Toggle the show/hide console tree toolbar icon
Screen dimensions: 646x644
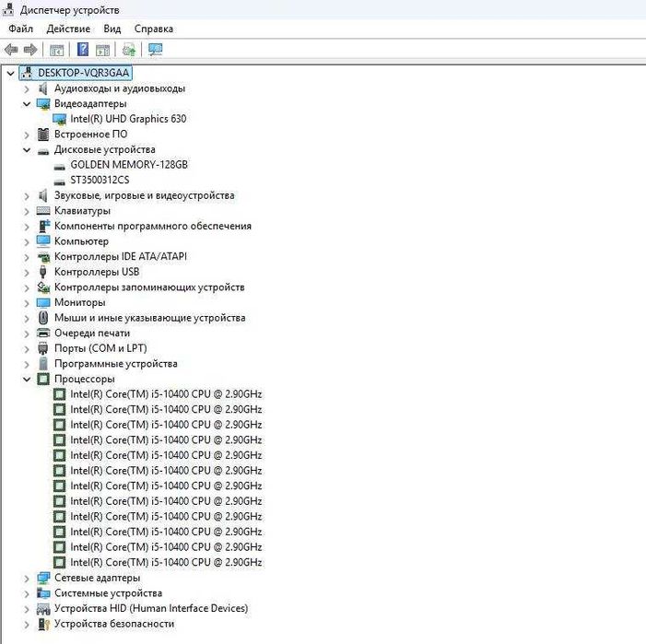[x=56, y=51]
